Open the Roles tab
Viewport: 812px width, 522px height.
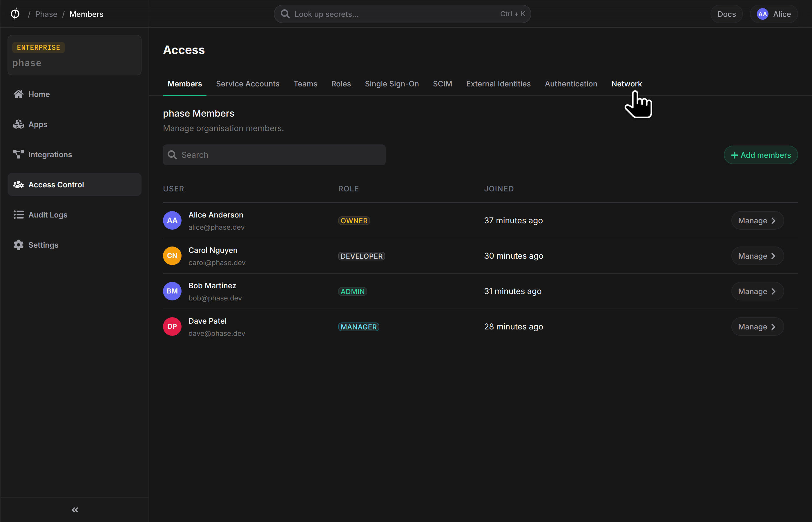(x=341, y=84)
